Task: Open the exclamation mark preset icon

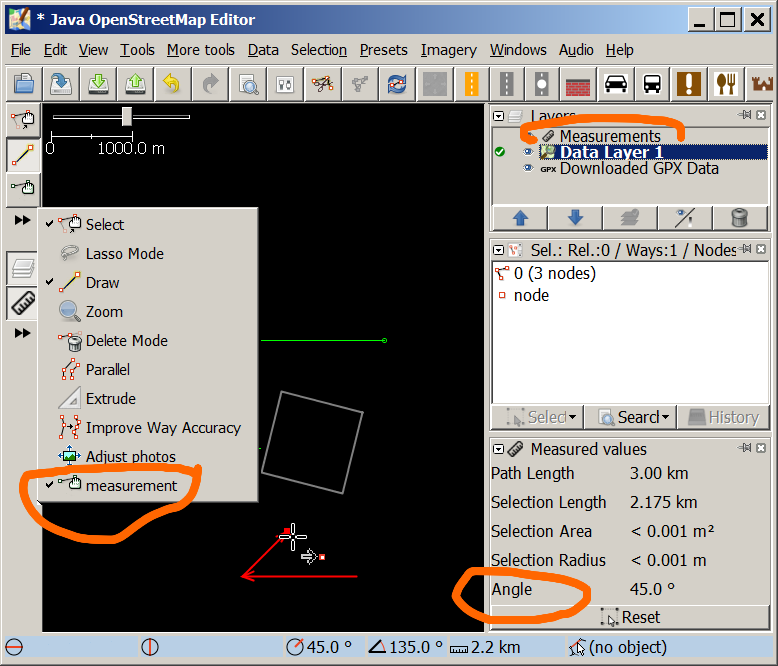Action: [689, 84]
